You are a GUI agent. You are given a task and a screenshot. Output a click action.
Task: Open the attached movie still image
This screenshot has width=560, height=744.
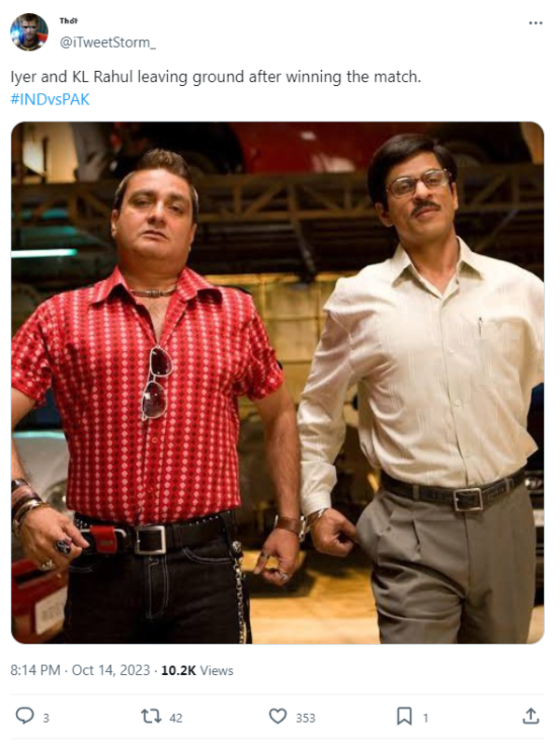coord(277,383)
